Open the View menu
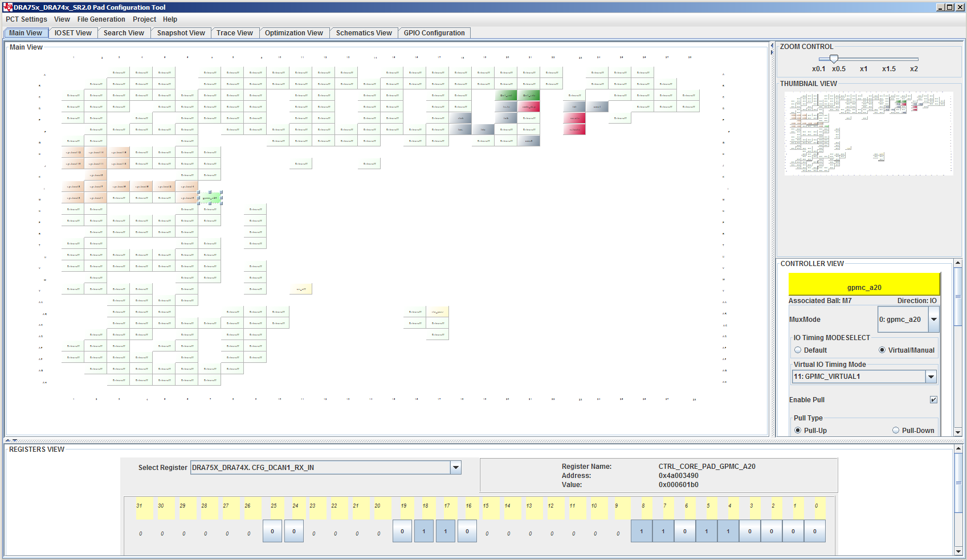Viewport: 967px width, 560px height. point(62,19)
